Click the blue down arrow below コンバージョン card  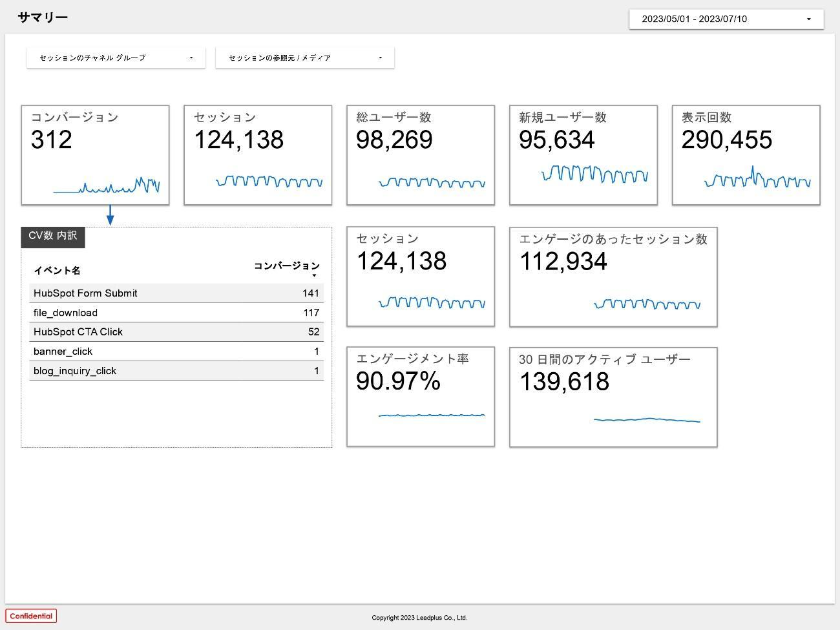pyautogui.click(x=110, y=215)
